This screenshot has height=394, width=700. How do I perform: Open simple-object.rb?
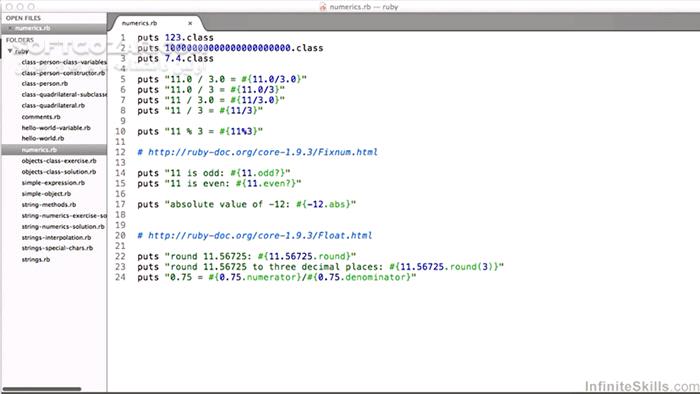click(x=46, y=194)
